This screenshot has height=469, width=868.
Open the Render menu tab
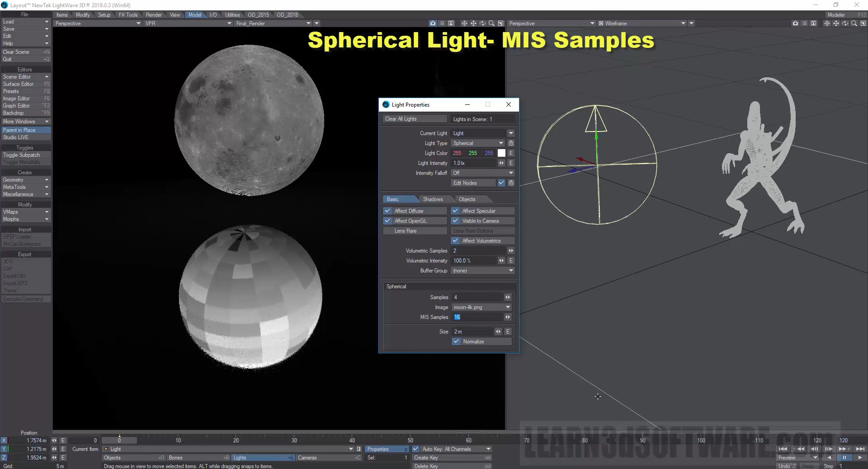154,15
